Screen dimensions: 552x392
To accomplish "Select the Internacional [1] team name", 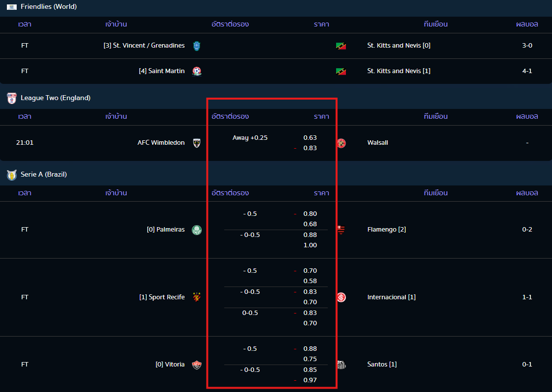I will (392, 297).
